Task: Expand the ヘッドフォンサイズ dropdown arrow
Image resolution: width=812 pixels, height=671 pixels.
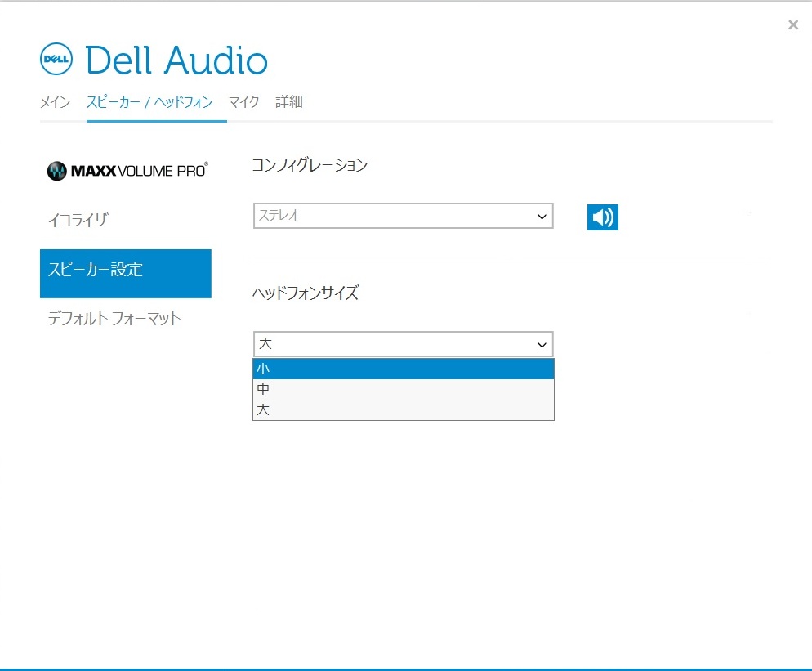Action: click(541, 343)
